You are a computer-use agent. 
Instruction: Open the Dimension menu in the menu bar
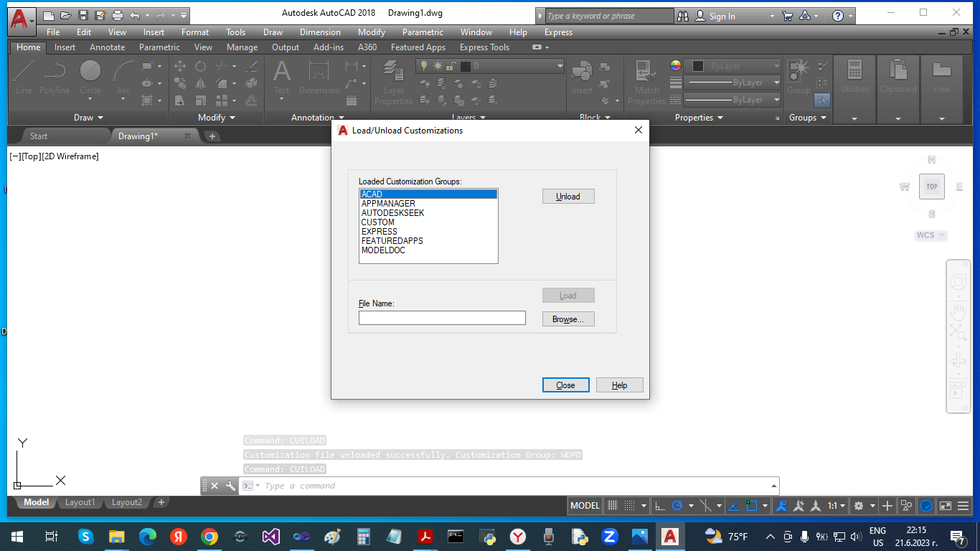point(320,32)
